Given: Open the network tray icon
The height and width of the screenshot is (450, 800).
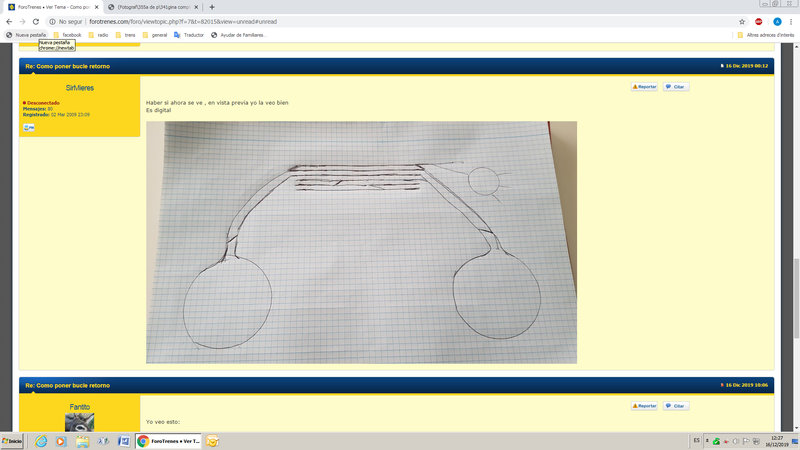Looking at the screenshot, I should (756, 441).
